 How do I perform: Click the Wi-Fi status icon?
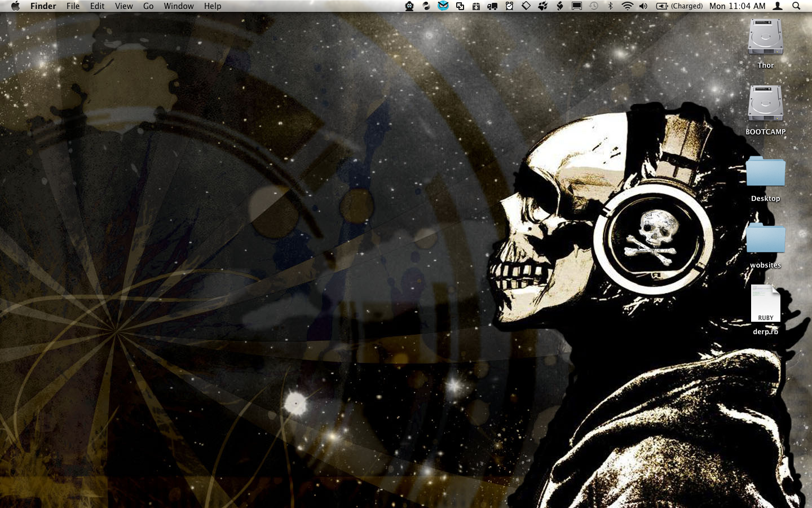pos(627,6)
